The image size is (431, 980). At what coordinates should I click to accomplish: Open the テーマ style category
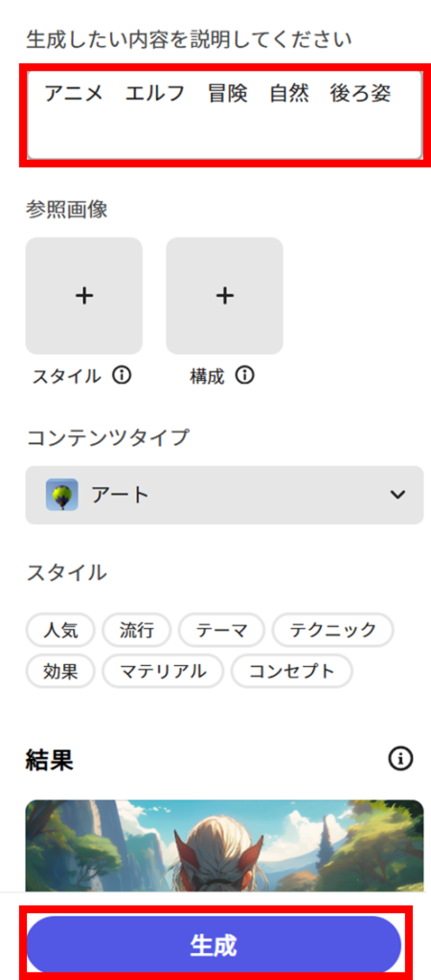[221, 630]
